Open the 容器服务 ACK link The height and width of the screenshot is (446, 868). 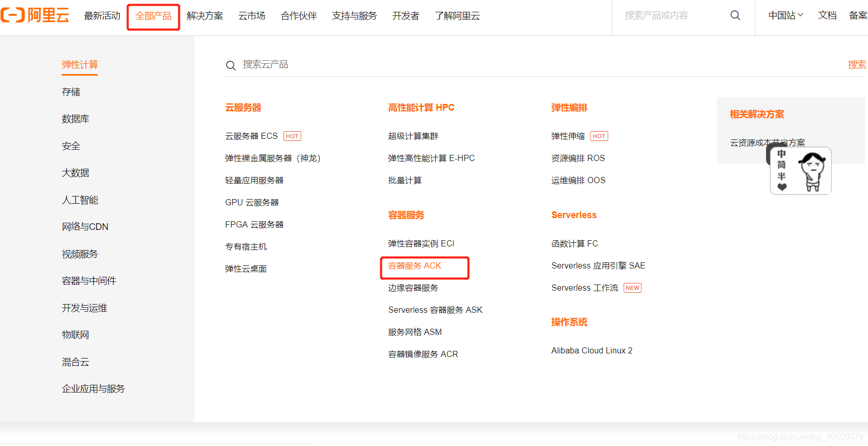415,265
